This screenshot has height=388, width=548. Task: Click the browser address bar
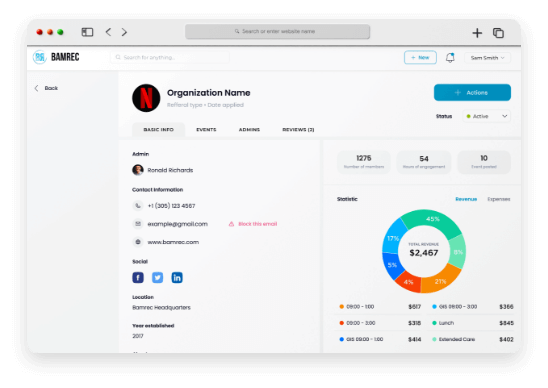coord(277,31)
